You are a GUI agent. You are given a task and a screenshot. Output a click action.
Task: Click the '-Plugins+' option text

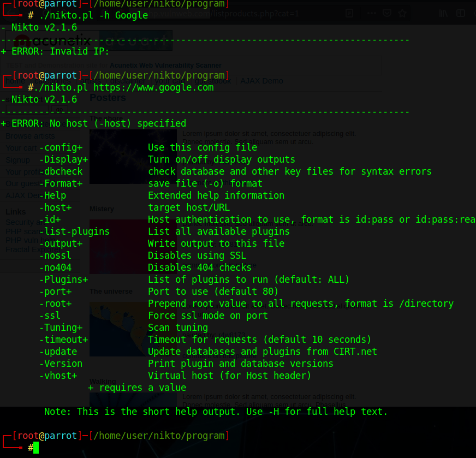(63, 279)
